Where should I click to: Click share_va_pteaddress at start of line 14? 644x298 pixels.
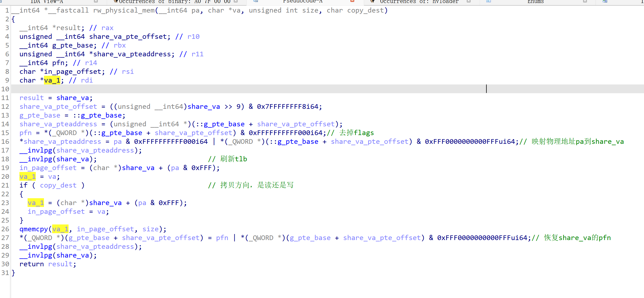tap(58, 124)
